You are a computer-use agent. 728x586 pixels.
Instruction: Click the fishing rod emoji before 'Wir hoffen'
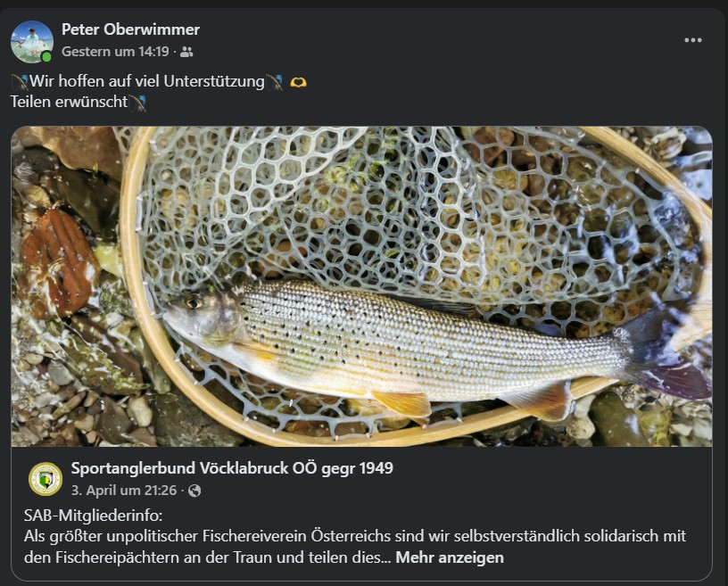coord(20,82)
